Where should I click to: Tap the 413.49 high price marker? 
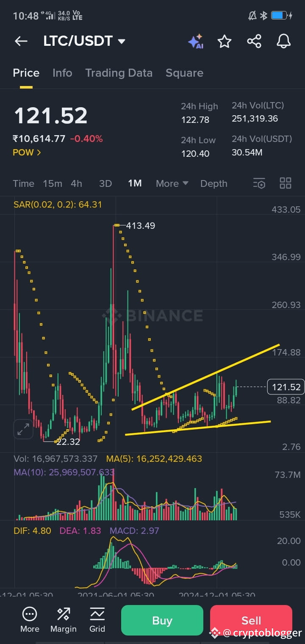point(141,226)
